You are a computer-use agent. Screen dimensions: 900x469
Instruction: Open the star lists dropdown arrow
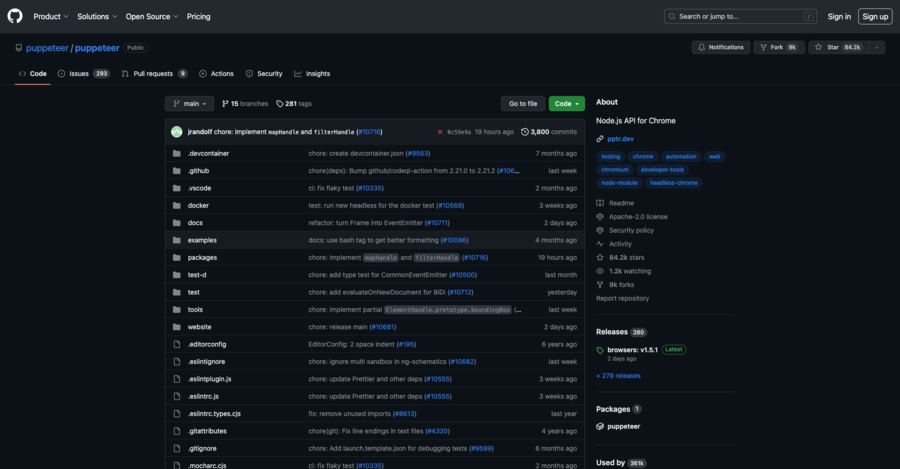[x=877, y=47]
